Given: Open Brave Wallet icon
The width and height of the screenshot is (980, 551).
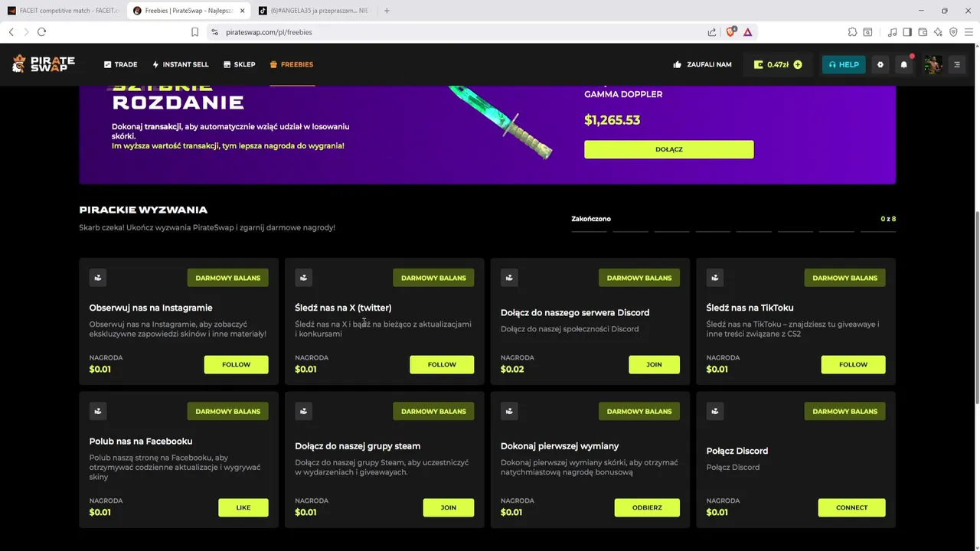Looking at the screenshot, I should (923, 32).
